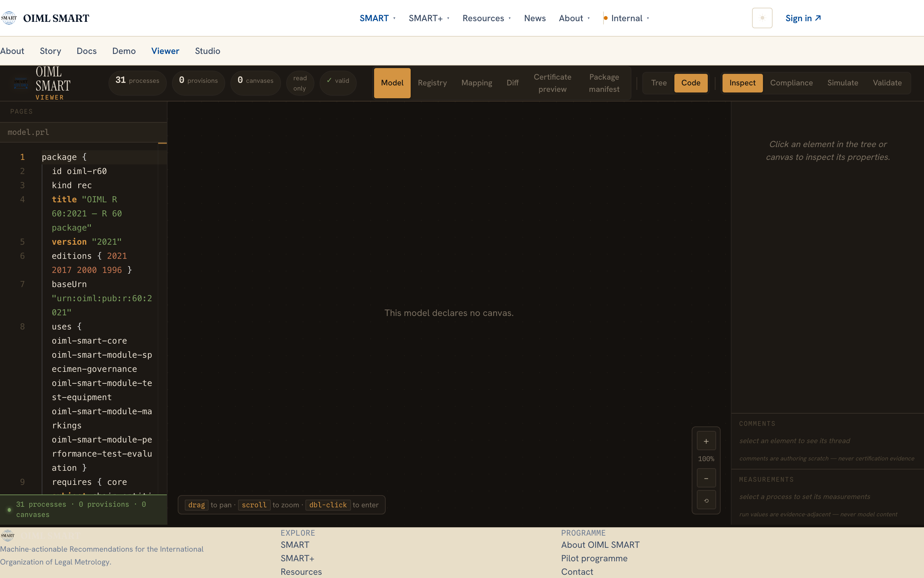Select the Inspect panel mode
Viewport: 924px width, 578px height.
[x=742, y=83]
